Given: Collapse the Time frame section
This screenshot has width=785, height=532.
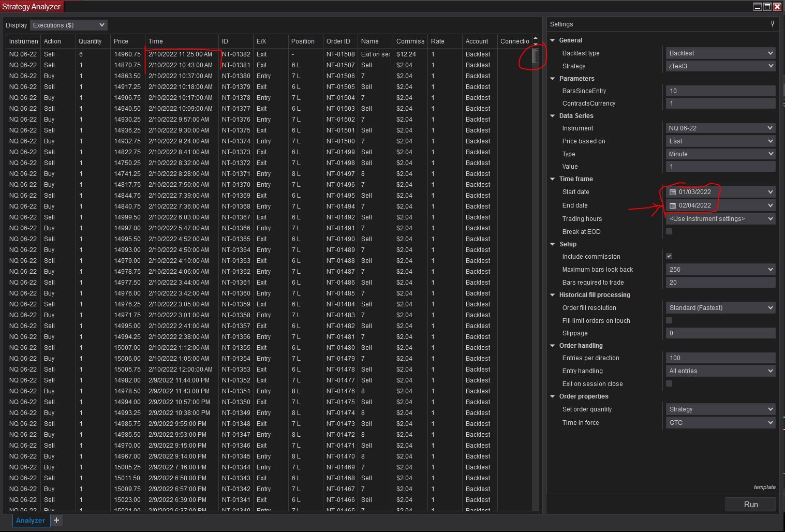Looking at the screenshot, I should [x=553, y=179].
